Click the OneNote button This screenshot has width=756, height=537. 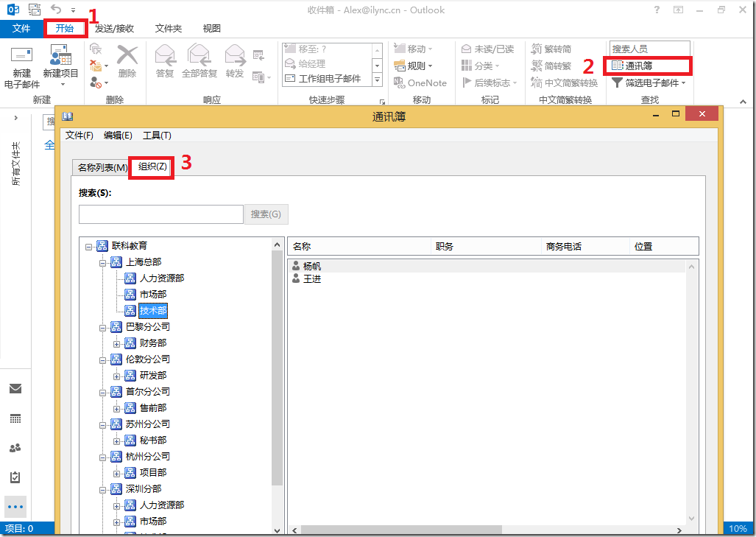(x=420, y=83)
